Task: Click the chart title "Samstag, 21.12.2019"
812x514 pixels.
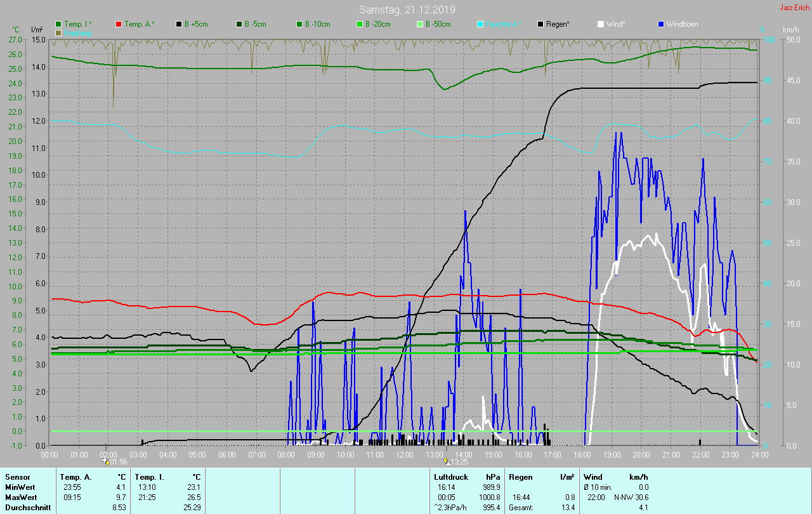Action: click(x=407, y=10)
